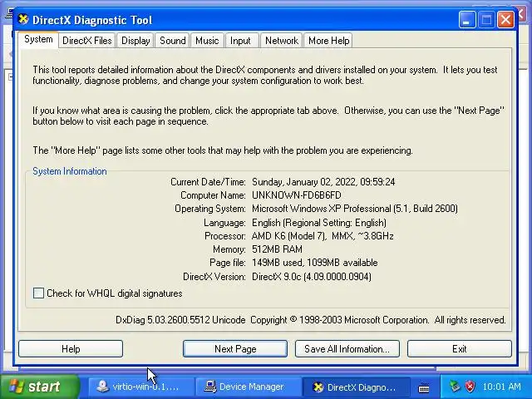Click the DirectX icon in the title bar
Image resolution: width=532 pixels, height=399 pixels.
click(x=23, y=19)
